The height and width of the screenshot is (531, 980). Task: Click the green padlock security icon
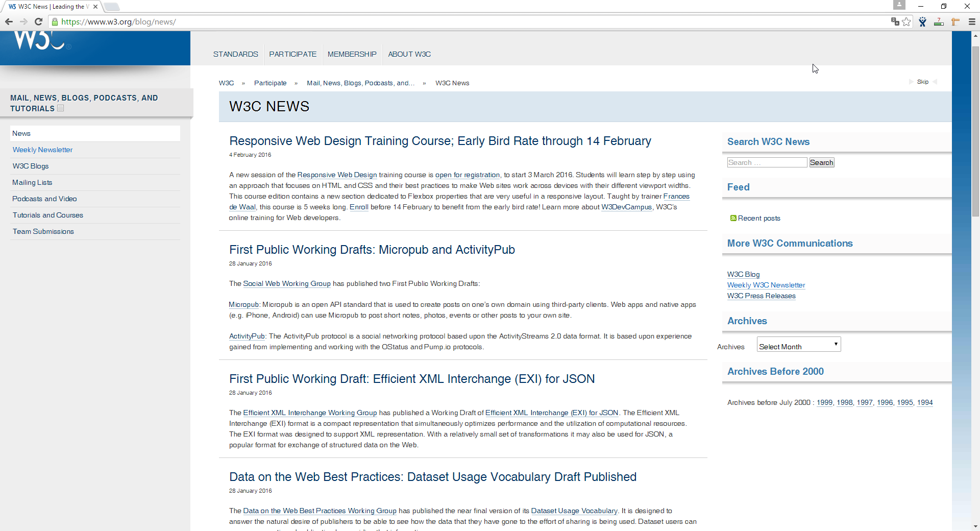click(55, 22)
